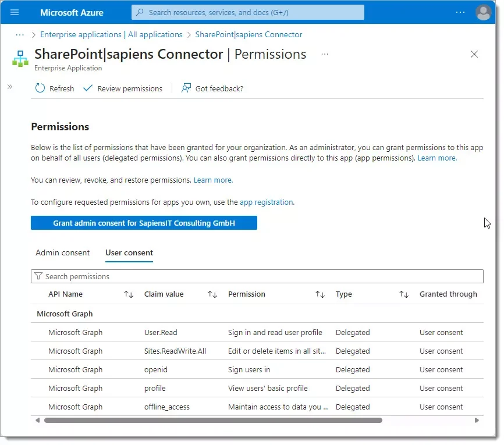Sort by API Name column arrows
The width and height of the screenshot is (504, 445).
click(x=129, y=294)
